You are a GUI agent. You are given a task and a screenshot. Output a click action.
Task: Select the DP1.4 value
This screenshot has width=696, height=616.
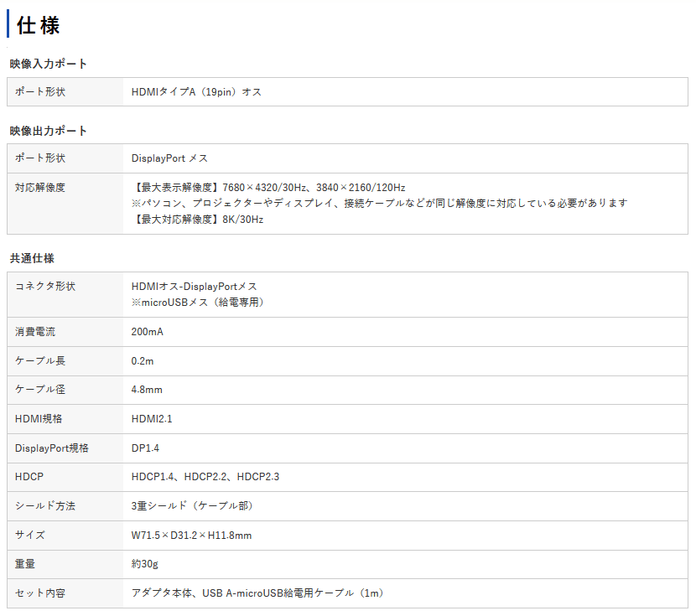point(145,448)
